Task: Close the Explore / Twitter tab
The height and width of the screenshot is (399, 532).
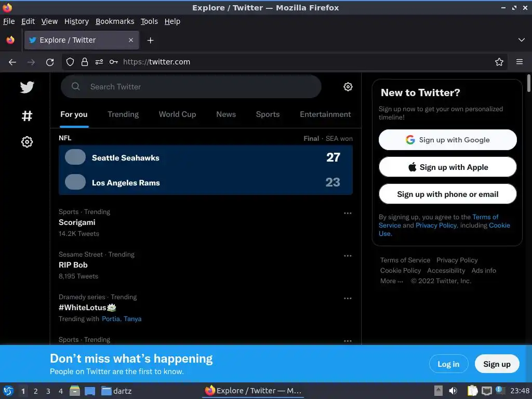Action: [131, 40]
